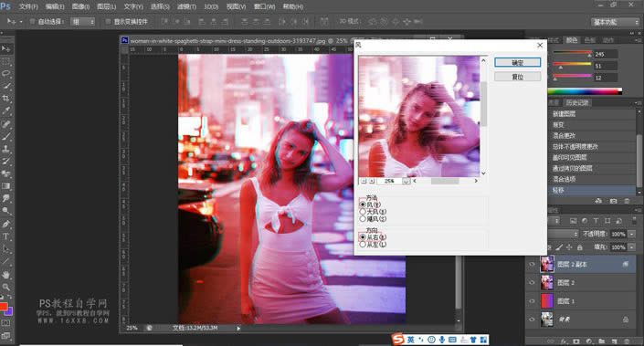644x346 pixels.
Task: Open the layer opacity dropdown arrow
Action: pyautogui.click(x=632, y=234)
